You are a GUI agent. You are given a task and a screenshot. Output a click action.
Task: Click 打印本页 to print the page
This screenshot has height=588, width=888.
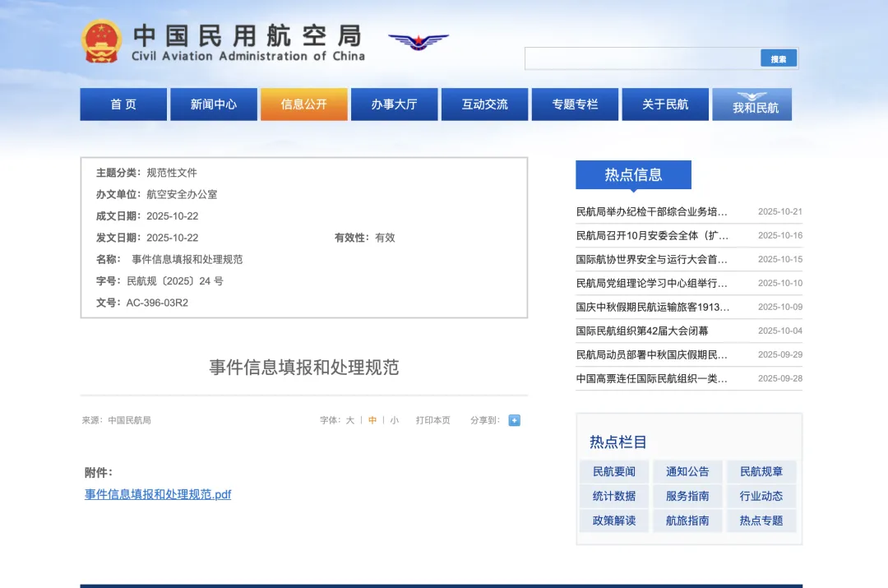433,420
